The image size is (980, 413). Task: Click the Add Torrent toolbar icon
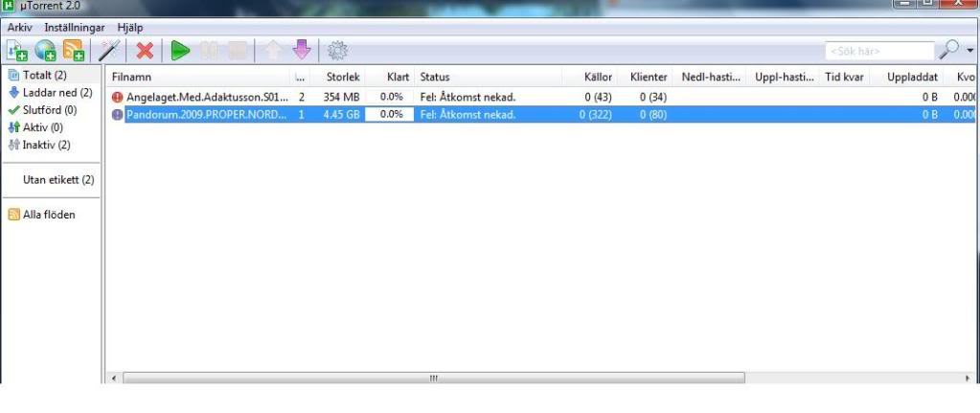(x=17, y=51)
